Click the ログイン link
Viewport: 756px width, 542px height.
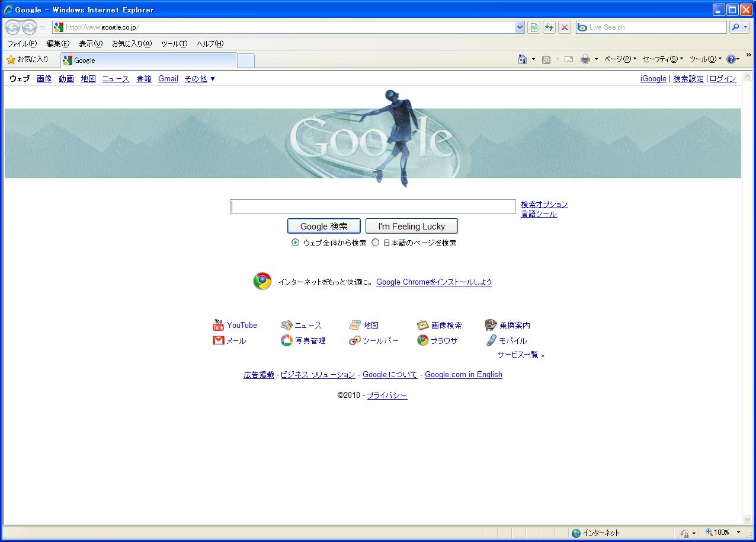(723, 79)
